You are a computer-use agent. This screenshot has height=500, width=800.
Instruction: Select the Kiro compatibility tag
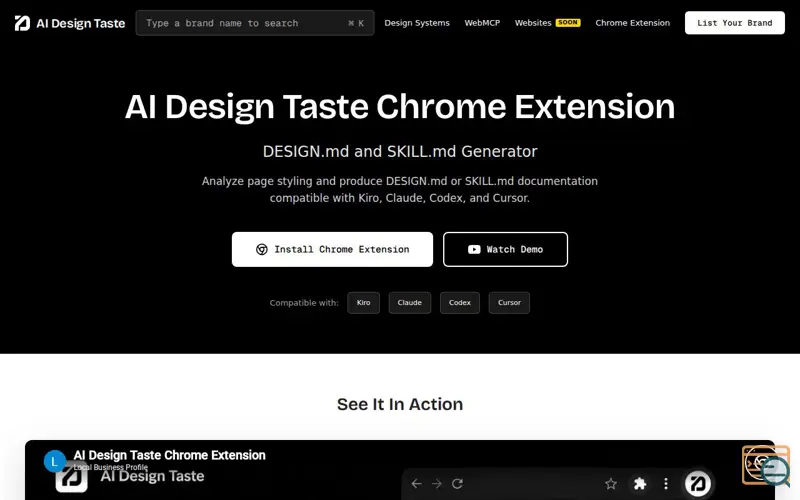(363, 303)
